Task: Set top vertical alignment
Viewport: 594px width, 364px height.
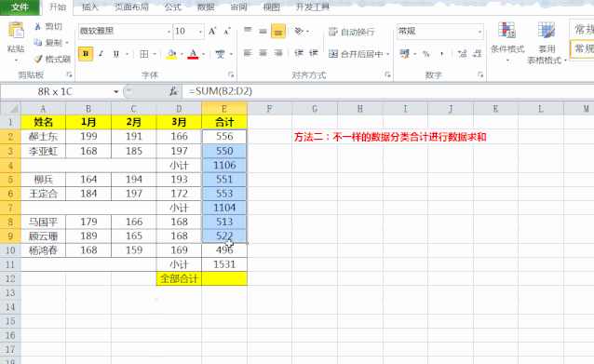Action: pos(248,31)
